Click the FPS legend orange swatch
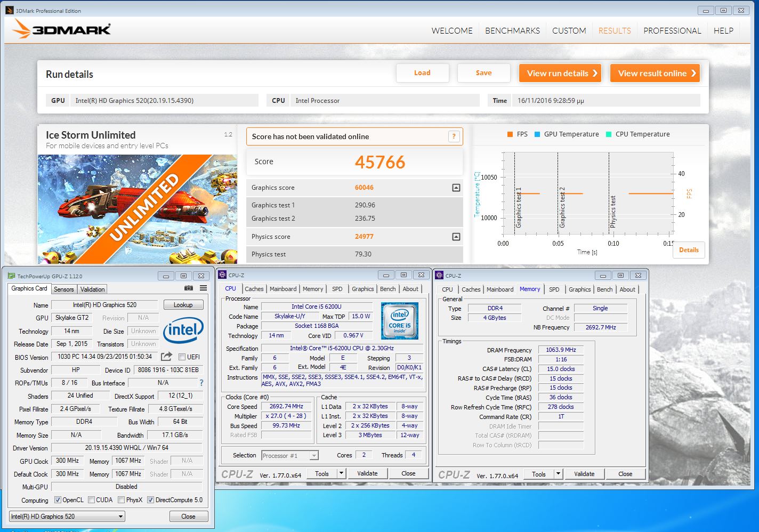This screenshot has width=759, height=532. [x=510, y=134]
